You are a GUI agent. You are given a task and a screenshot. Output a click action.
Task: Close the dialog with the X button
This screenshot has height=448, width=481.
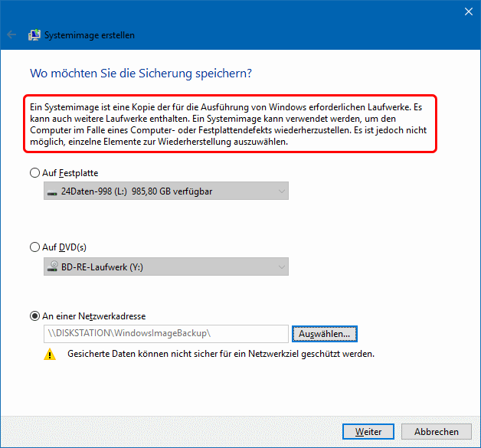(468, 11)
